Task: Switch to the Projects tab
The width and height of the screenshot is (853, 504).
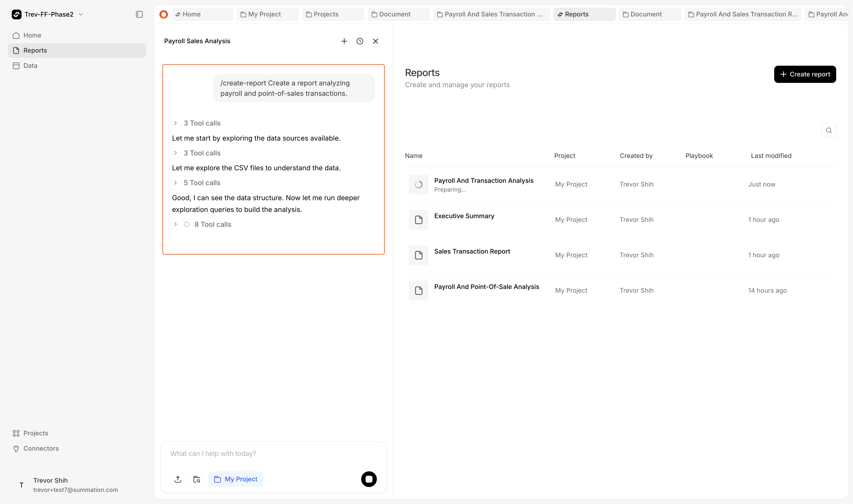Action: (333, 14)
